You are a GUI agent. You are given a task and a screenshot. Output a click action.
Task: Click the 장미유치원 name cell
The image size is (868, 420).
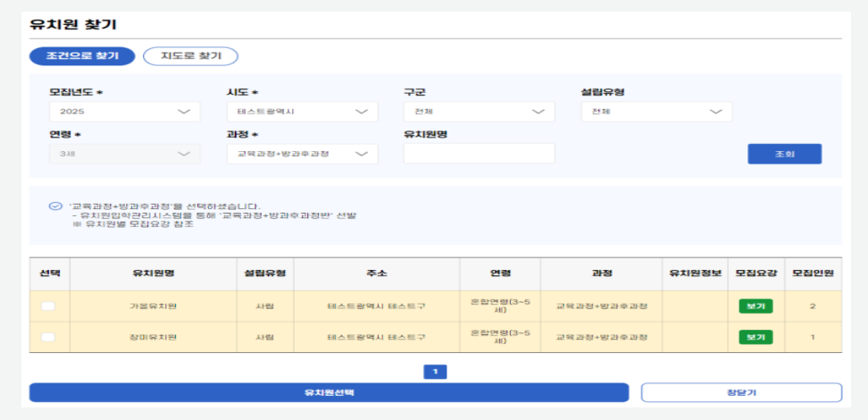[153, 337]
